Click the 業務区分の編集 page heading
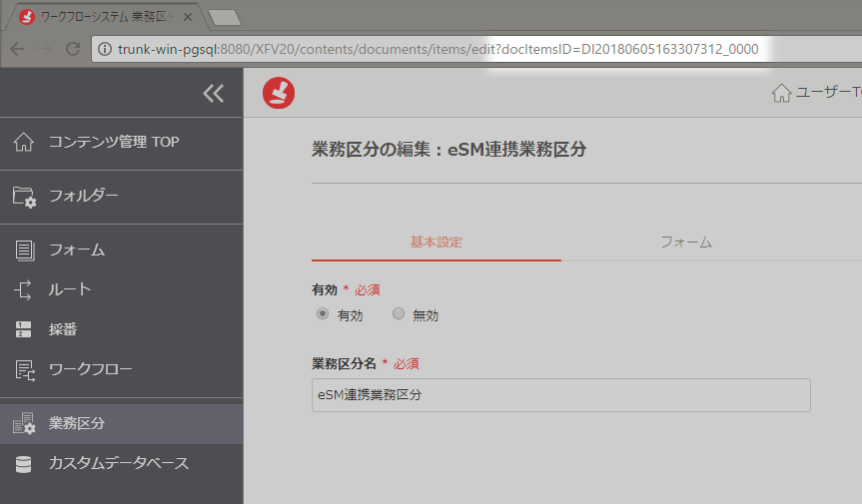Image resolution: width=862 pixels, height=504 pixels. pyautogui.click(x=448, y=150)
